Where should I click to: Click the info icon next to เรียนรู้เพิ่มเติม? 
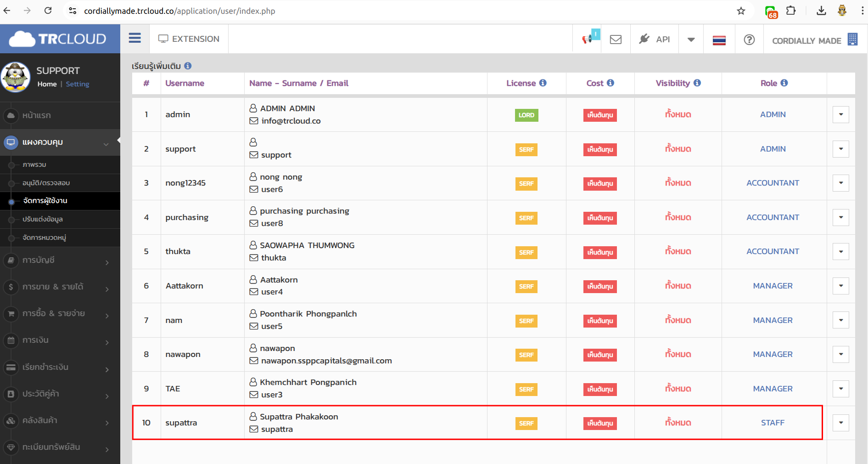(x=188, y=66)
